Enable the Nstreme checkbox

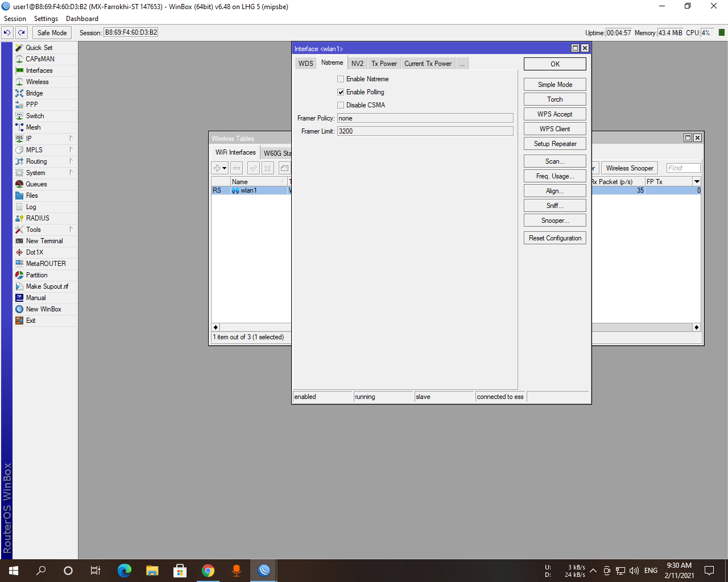[341, 79]
